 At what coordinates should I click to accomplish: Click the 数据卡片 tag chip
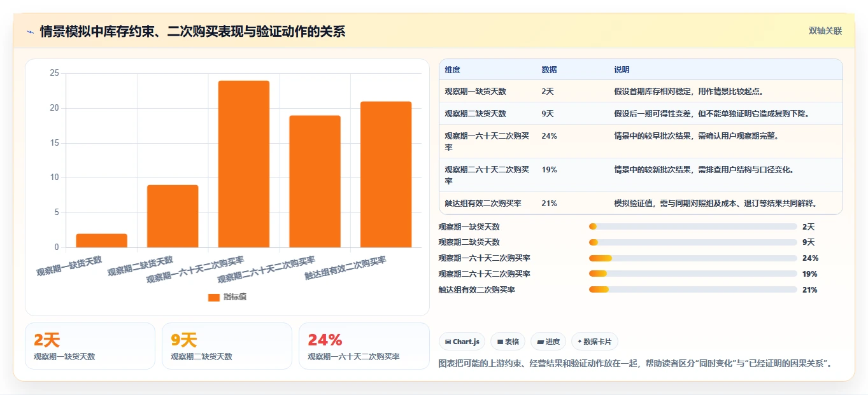tap(595, 342)
